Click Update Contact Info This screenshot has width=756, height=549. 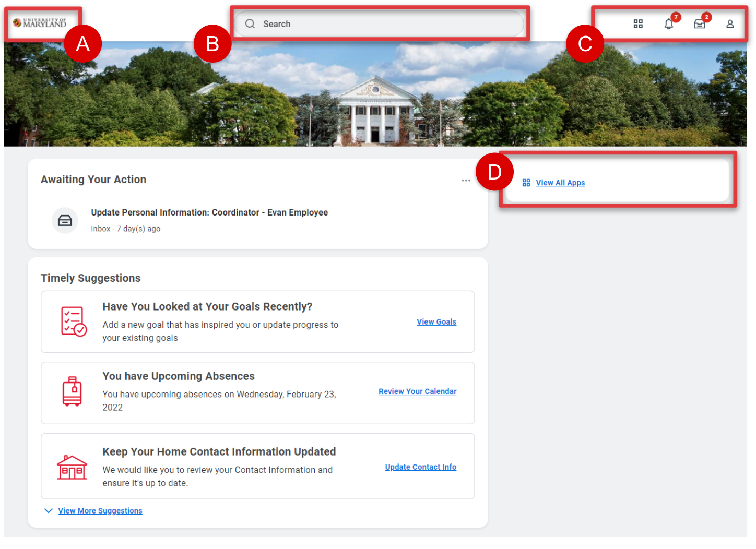420,467
